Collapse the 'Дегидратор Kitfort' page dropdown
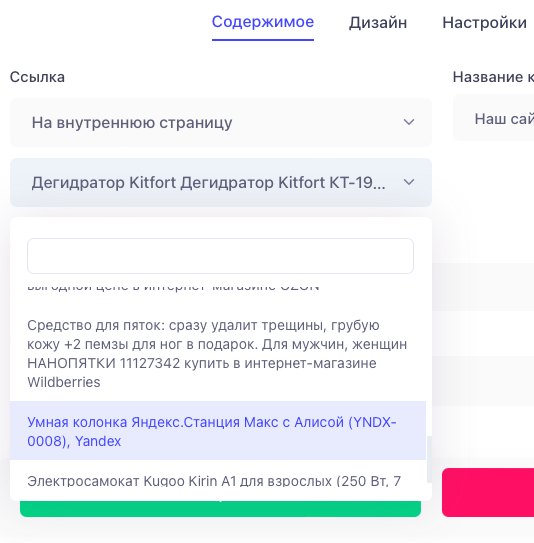The height and width of the screenshot is (543, 534). pyautogui.click(x=221, y=183)
